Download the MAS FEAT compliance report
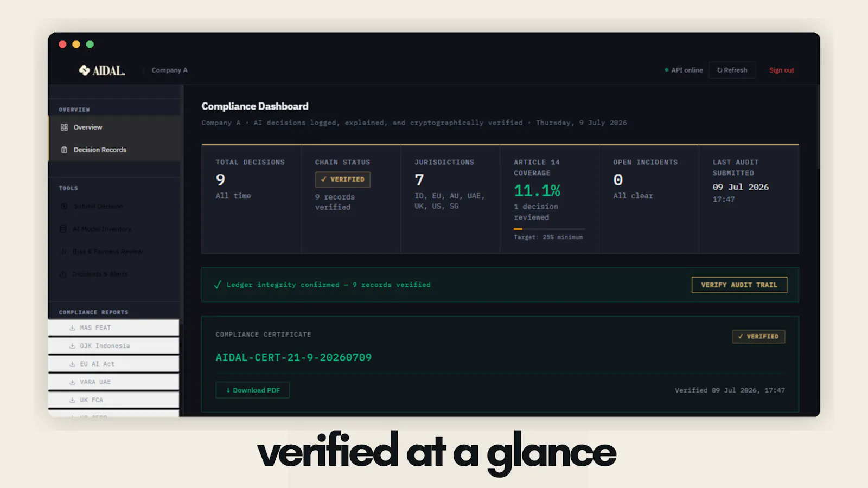868x488 pixels. coord(113,328)
